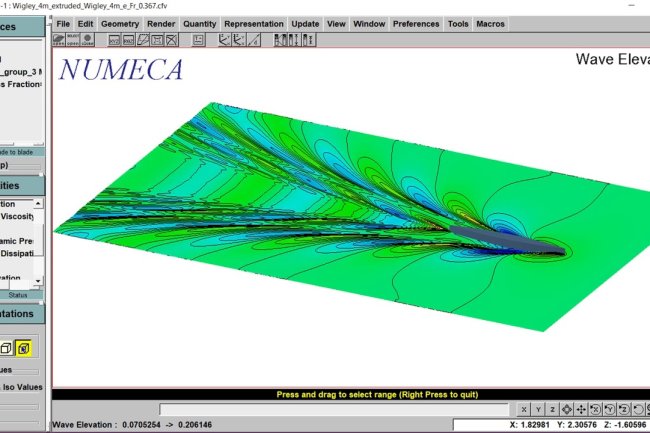Screen dimensions: 650x433
Task: Click the second XYZ plane toolbar icon
Action: point(129,40)
